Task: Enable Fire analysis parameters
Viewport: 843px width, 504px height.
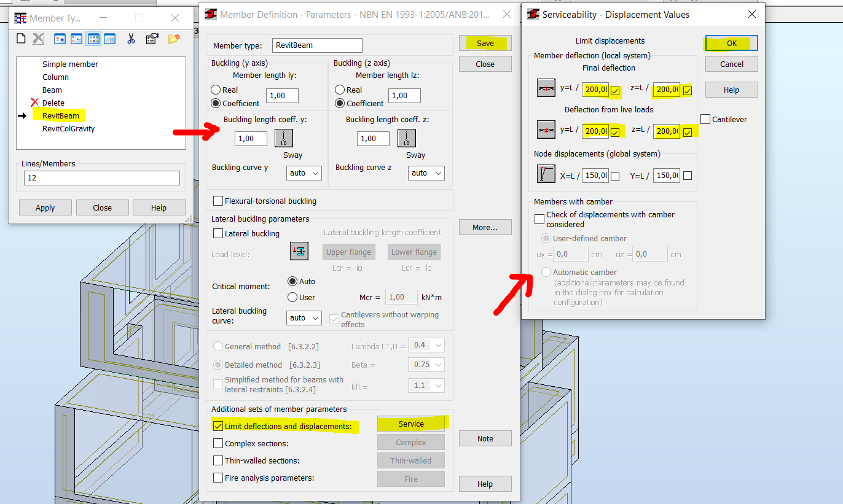Action: 218,478
